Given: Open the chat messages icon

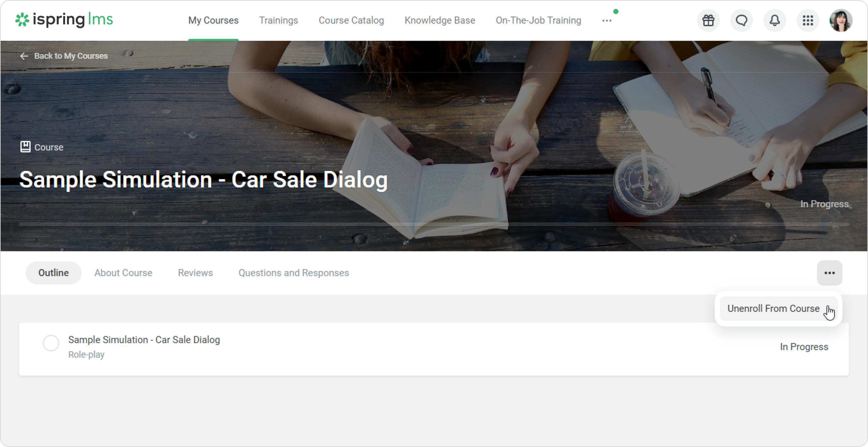Looking at the screenshot, I should [741, 20].
